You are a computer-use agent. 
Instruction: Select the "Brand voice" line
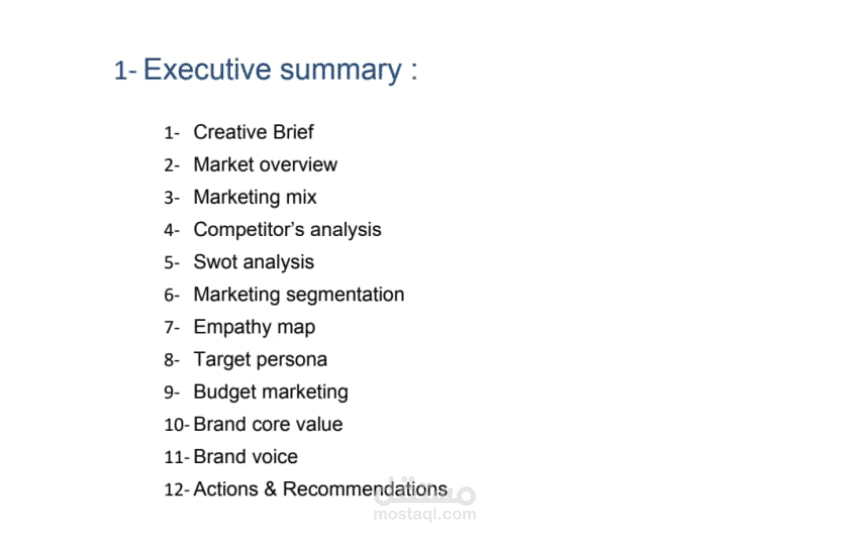point(246,457)
